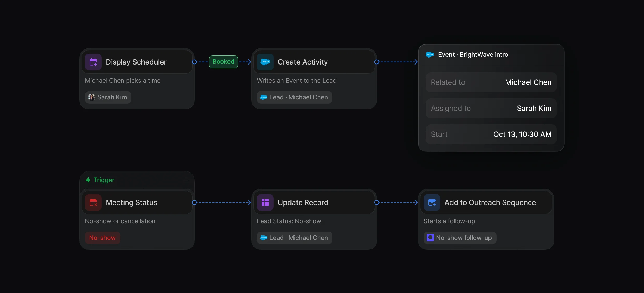Click the Sarah Kim chip under Display Scheduler
Viewport: 644px width, 293px height.
point(108,97)
